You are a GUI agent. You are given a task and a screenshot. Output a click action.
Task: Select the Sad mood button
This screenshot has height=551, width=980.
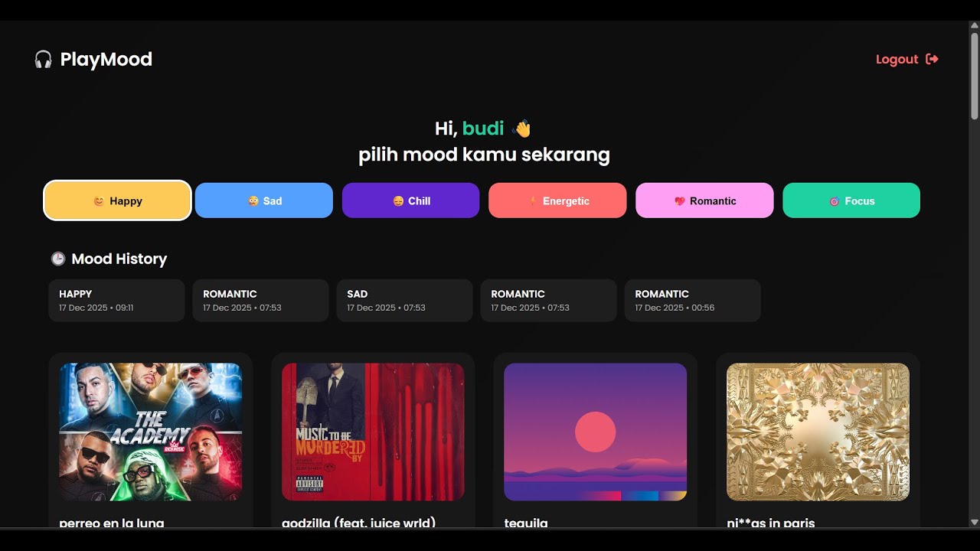[x=264, y=201]
